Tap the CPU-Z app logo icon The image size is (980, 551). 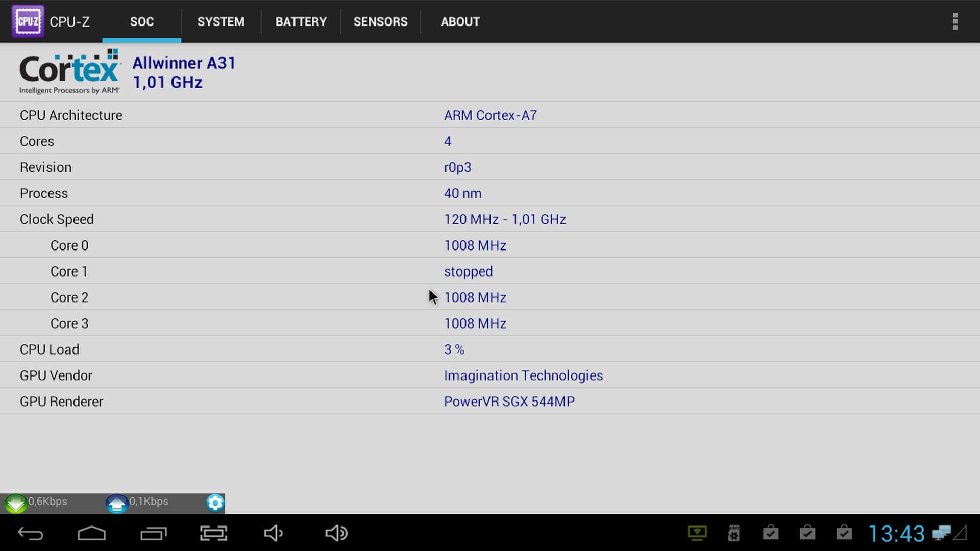28,21
